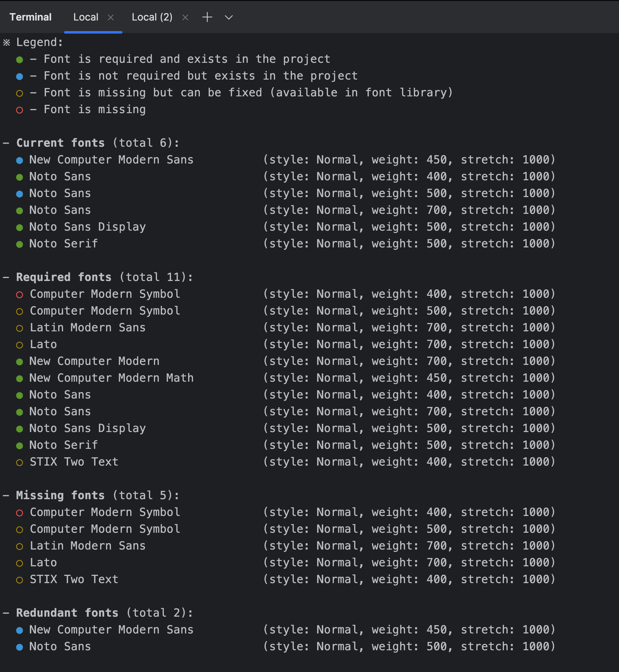
Task: Open the terminal tabs dropdown chevron
Action: coord(229,17)
